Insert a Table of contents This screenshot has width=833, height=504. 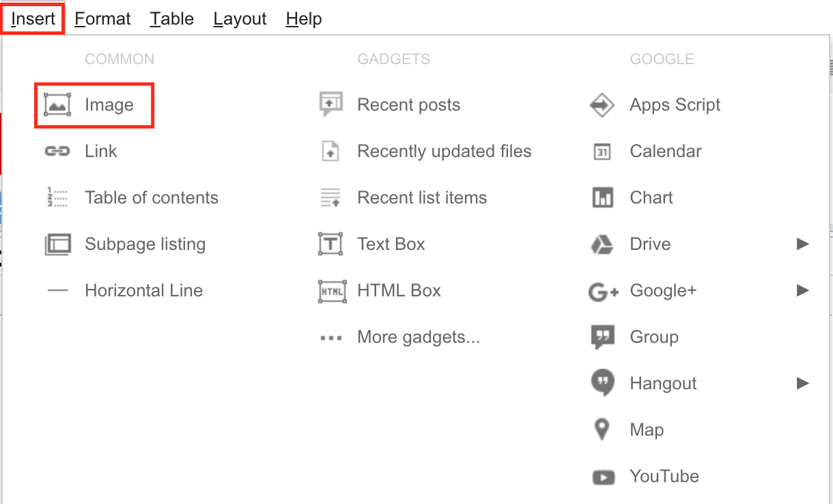[152, 197]
